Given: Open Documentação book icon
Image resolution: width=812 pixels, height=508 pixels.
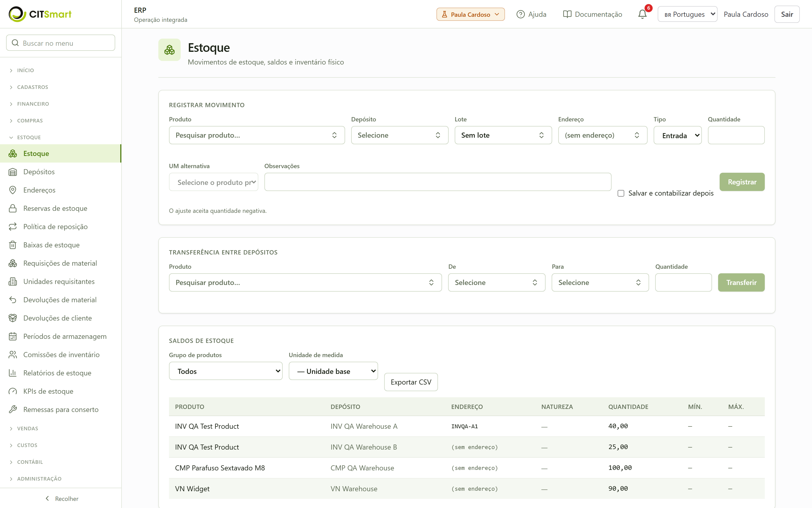Looking at the screenshot, I should point(567,14).
